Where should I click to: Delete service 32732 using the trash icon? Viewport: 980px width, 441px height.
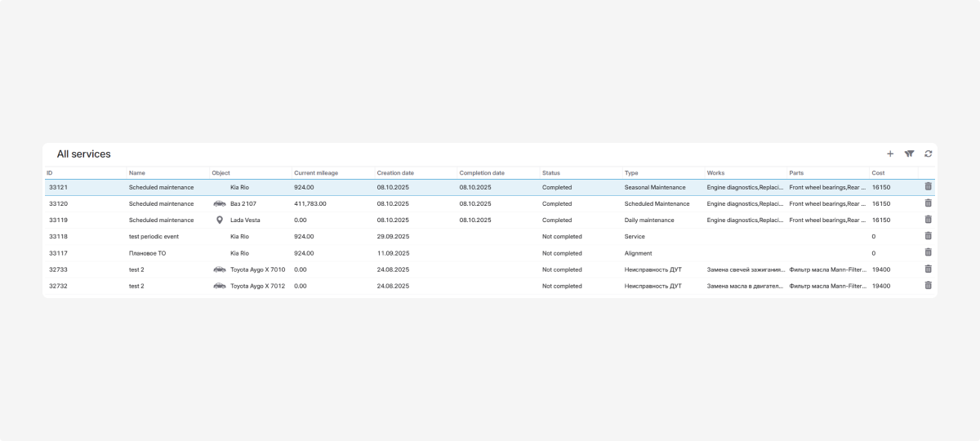928,285
